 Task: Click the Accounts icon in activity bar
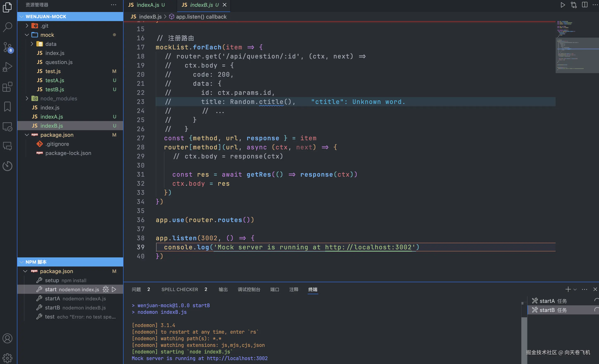click(7, 338)
